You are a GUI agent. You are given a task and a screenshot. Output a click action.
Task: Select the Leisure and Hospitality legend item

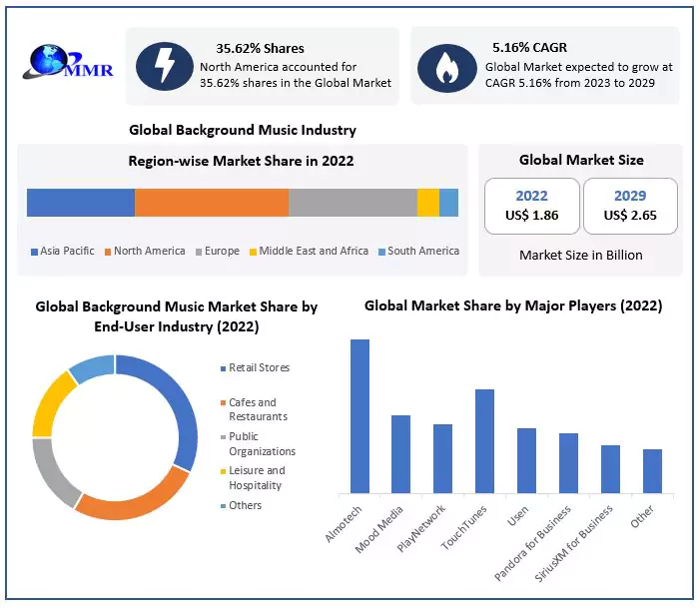[x=257, y=477]
